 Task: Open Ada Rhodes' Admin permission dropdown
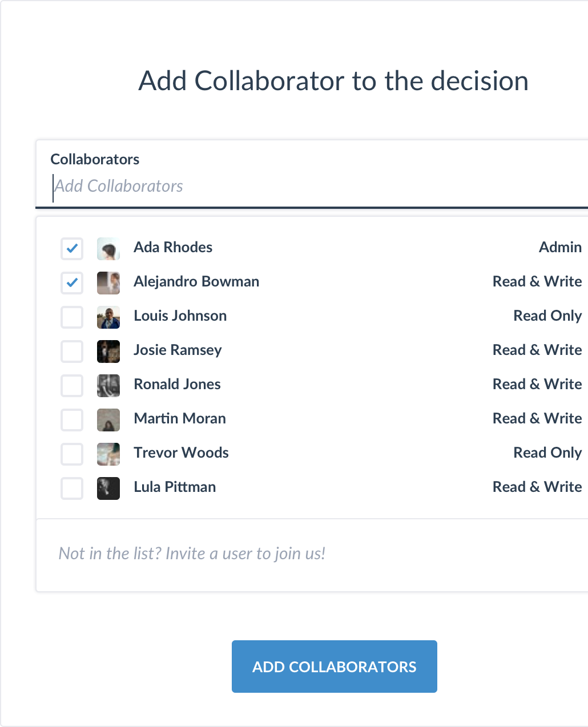[x=559, y=247]
